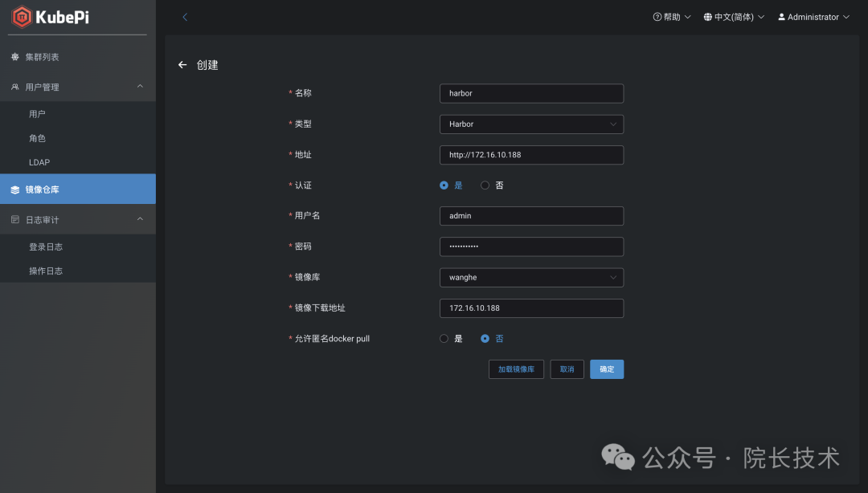The width and height of the screenshot is (868, 493).
Task: Click the Administrator user avatar icon
Action: point(782,17)
